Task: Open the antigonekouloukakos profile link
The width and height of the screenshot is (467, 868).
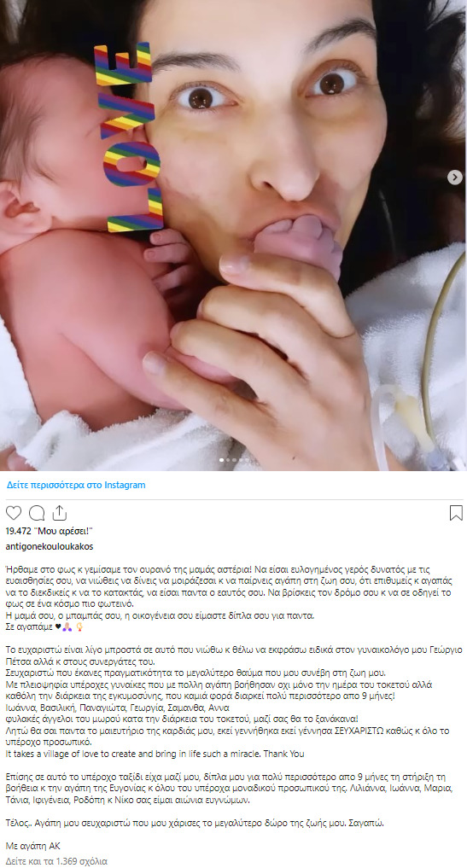Action: click(x=50, y=546)
